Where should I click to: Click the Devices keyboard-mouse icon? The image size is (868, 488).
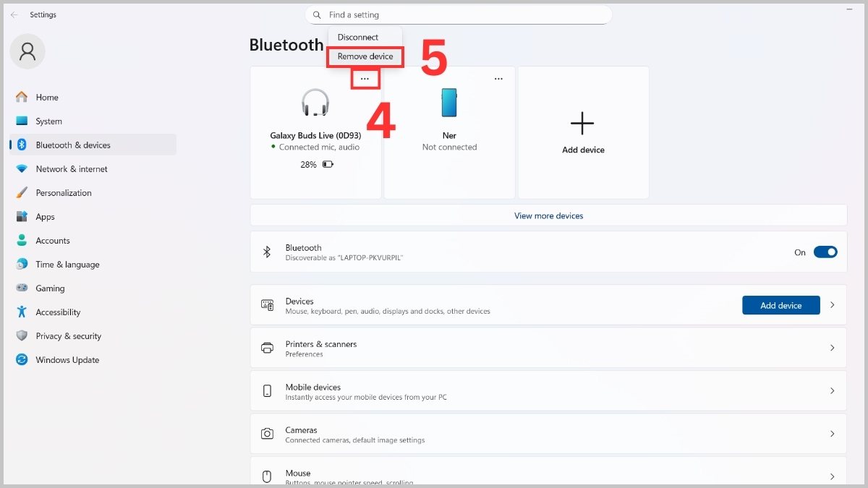(x=267, y=305)
